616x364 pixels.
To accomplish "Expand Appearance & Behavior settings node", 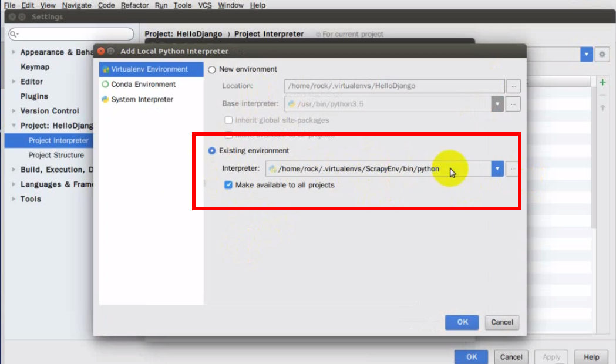I will pyautogui.click(x=14, y=52).
